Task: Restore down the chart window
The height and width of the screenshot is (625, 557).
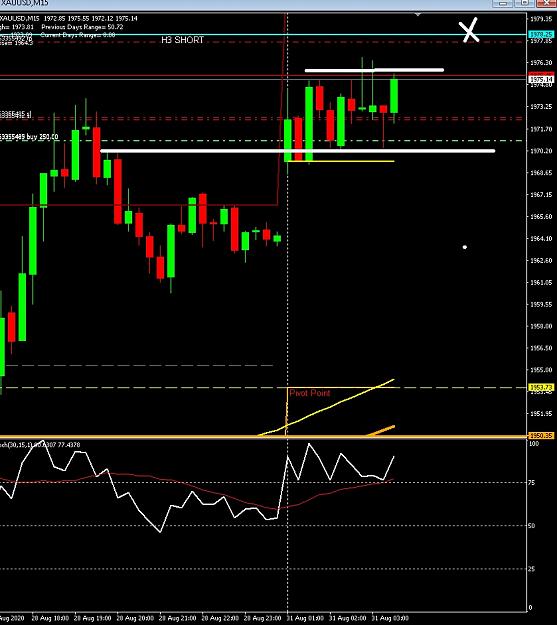Action: coord(524,3)
